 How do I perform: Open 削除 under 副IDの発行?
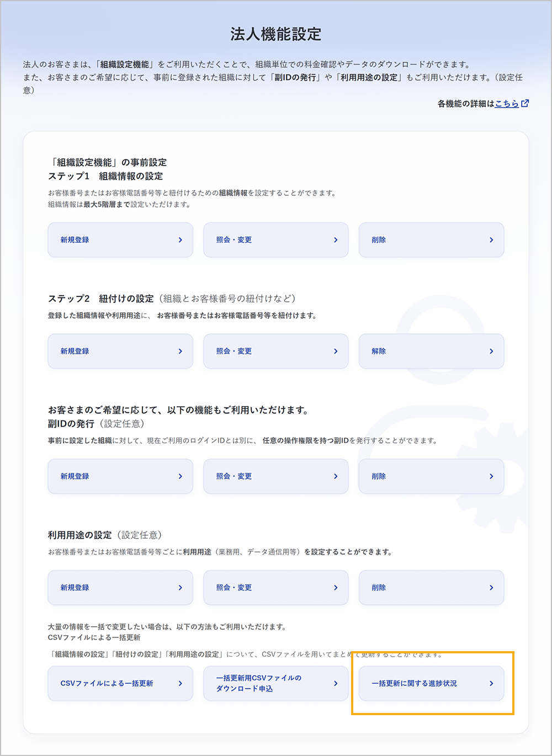pos(431,476)
